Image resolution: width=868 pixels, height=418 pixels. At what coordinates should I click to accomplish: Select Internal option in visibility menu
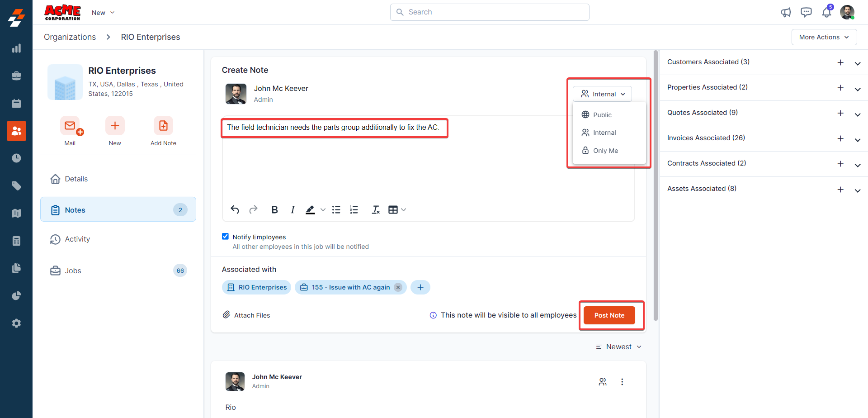(x=609, y=133)
